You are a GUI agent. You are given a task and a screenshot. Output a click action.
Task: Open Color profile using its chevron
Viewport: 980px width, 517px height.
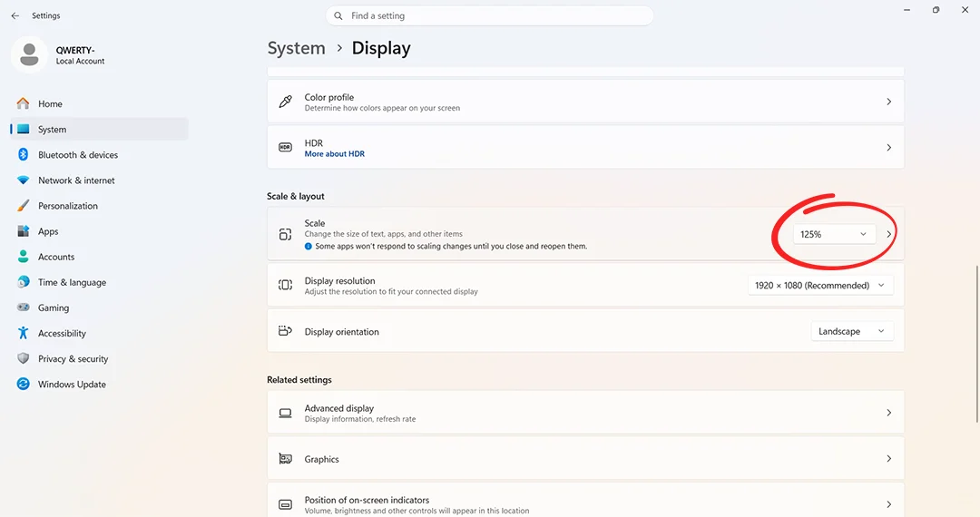coord(888,102)
